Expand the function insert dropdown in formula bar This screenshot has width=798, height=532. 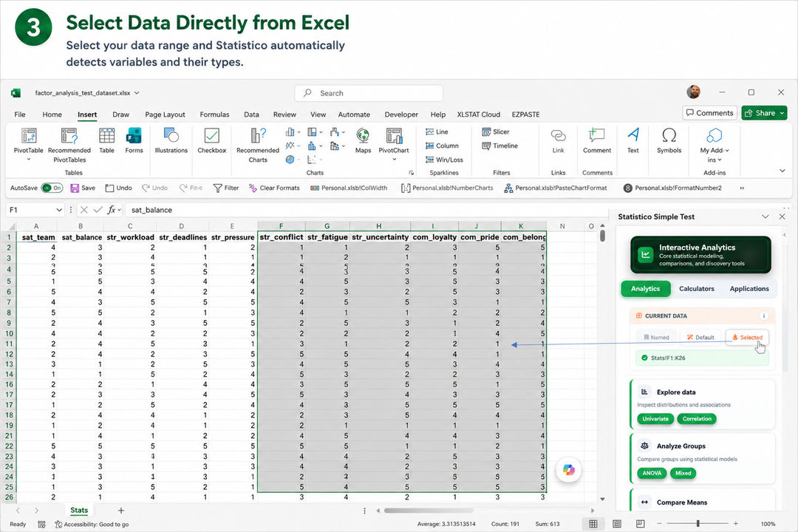[x=119, y=210]
